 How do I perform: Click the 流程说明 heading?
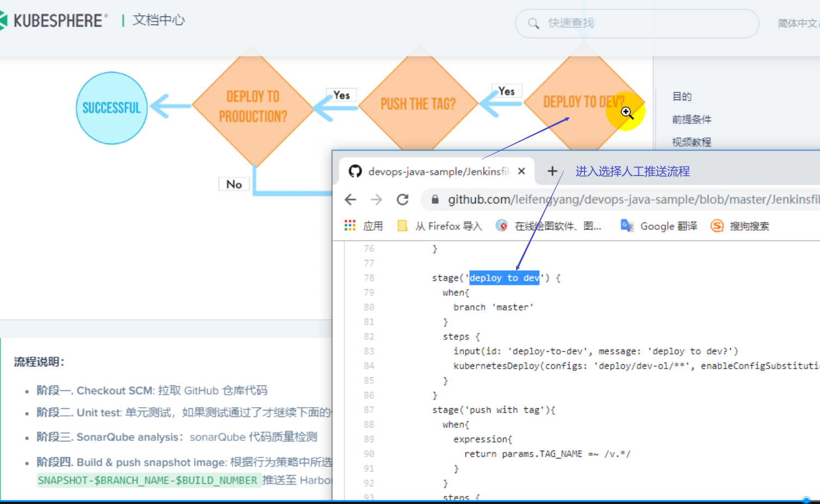point(39,362)
